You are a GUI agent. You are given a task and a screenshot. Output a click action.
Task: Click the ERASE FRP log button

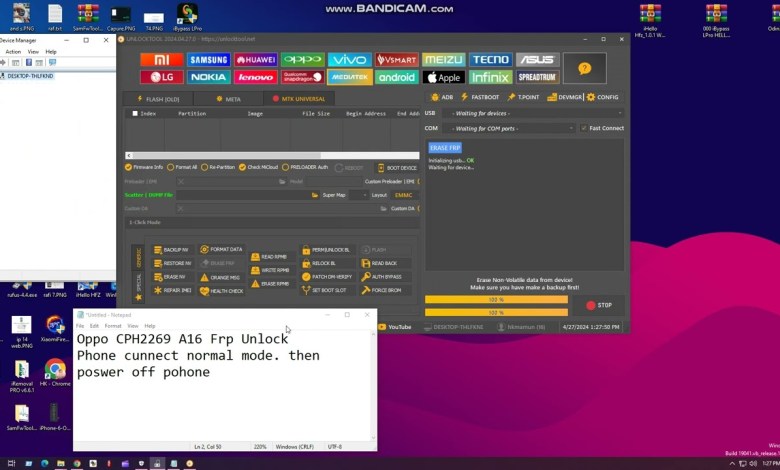click(x=445, y=147)
